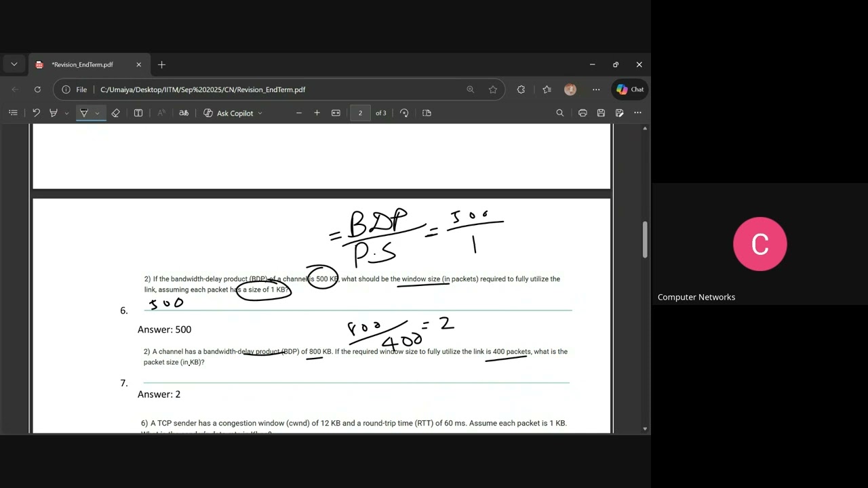The width and height of the screenshot is (868, 488).
Task: Undo the last annotation
Action: point(36,113)
